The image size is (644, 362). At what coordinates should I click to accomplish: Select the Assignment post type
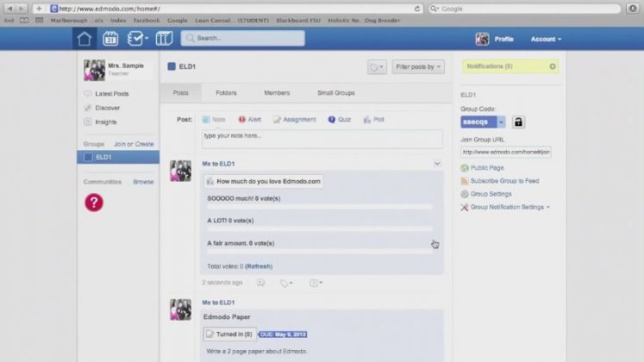pos(295,120)
